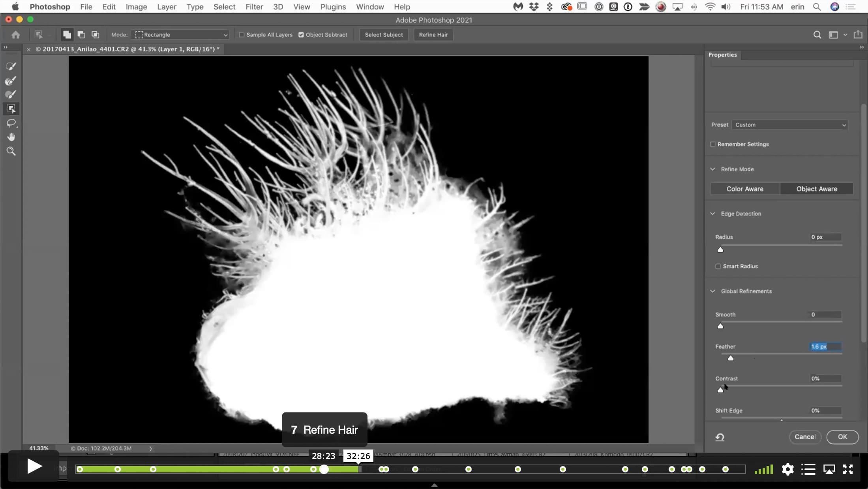This screenshot has height=489, width=868.
Task: Collapse the Global Refinements section
Action: pos(712,291)
